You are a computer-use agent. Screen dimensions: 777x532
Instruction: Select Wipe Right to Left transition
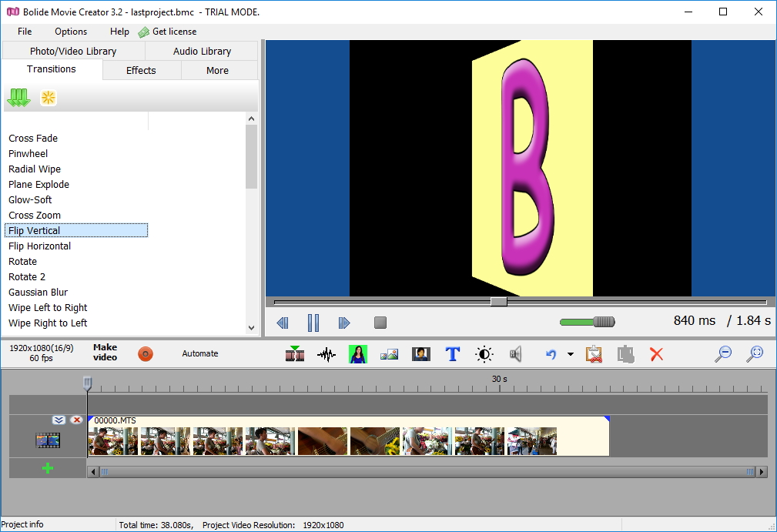pos(48,323)
